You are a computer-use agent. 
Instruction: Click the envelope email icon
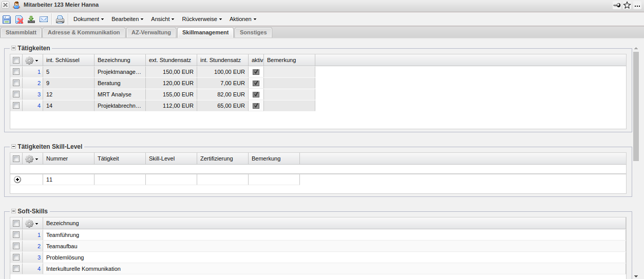[x=44, y=19]
